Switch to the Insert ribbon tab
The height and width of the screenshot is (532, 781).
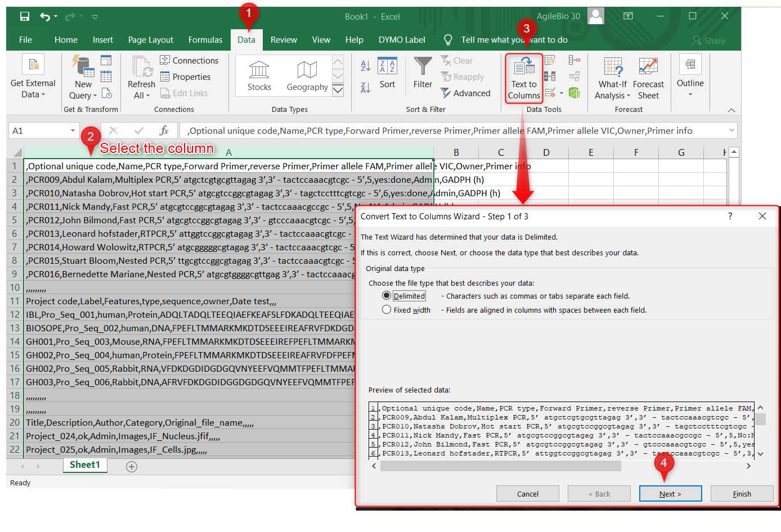103,40
